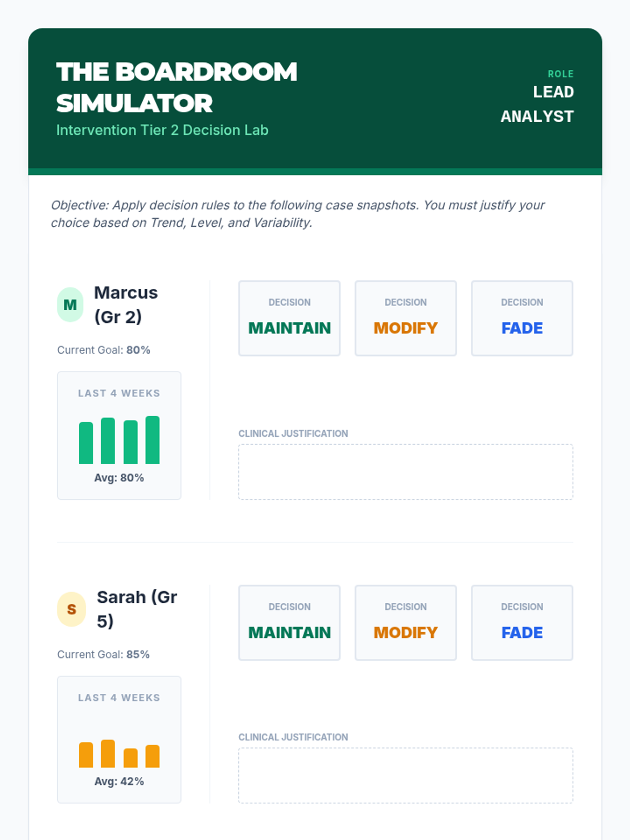Click Intervention Tier 2 Decision Lab subtitle
The width and height of the screenshot is (630, 840).
coord(162,130)
